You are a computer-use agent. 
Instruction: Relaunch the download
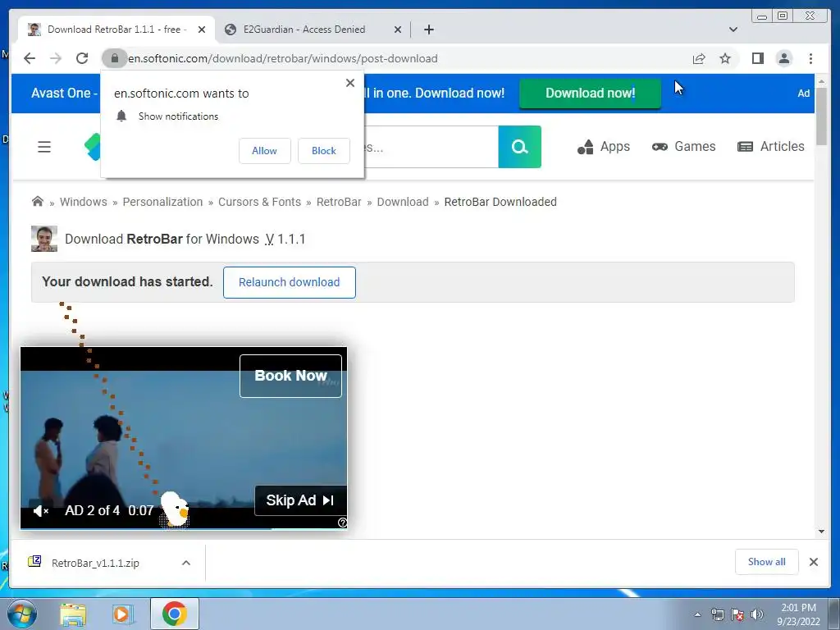[290, 282]
